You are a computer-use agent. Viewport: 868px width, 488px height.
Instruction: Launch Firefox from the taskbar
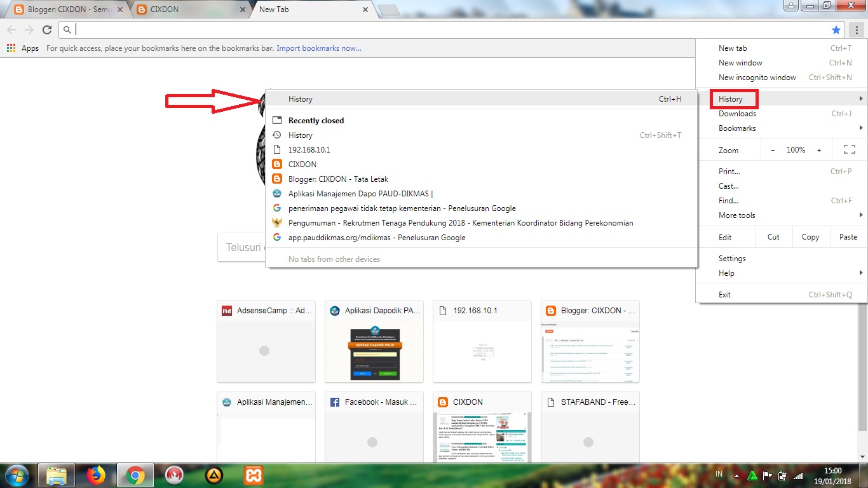pos(96,475)
